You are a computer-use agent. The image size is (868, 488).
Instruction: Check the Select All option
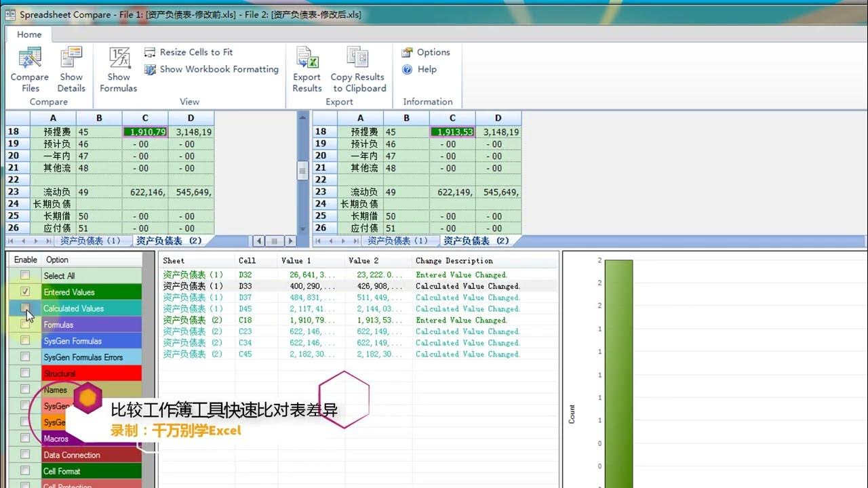[x=25, y=275]
